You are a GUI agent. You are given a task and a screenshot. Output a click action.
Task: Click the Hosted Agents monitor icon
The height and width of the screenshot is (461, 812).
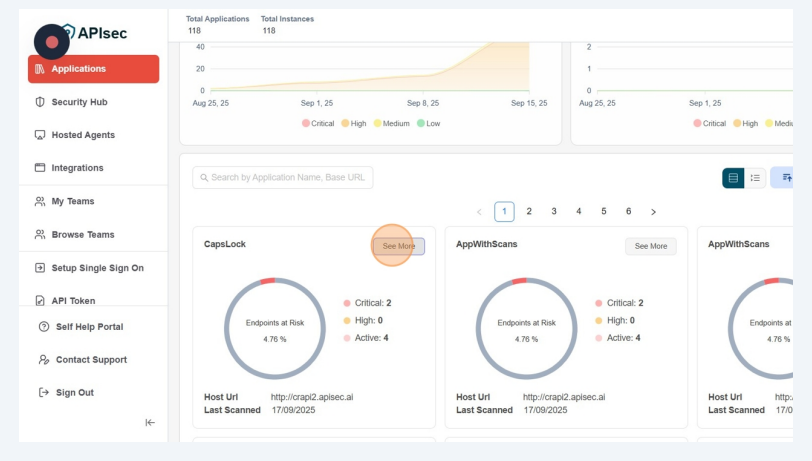click(x=40, y=135)
